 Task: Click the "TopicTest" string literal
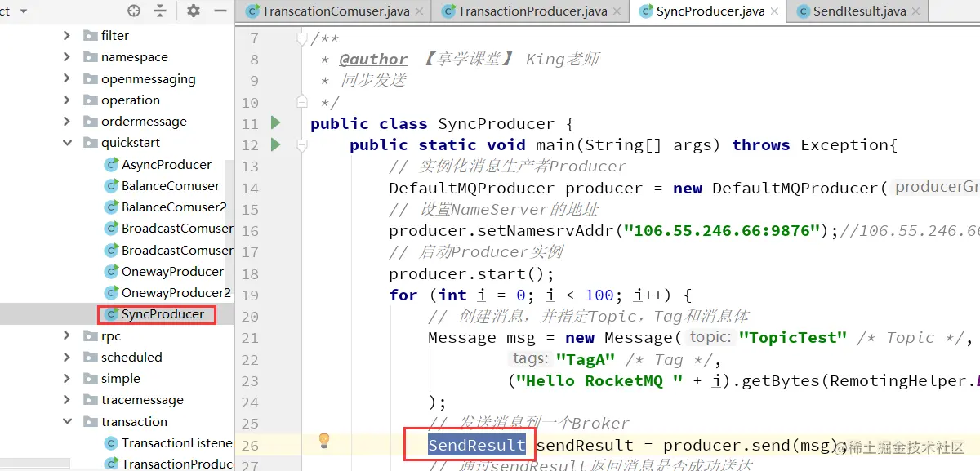[793, 337]
